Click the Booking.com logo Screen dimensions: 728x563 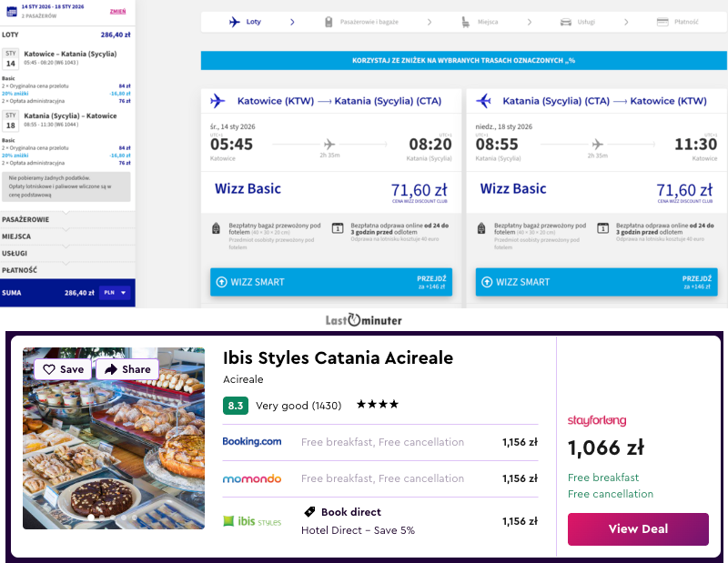pyautogui.click(x=252, y=442)
